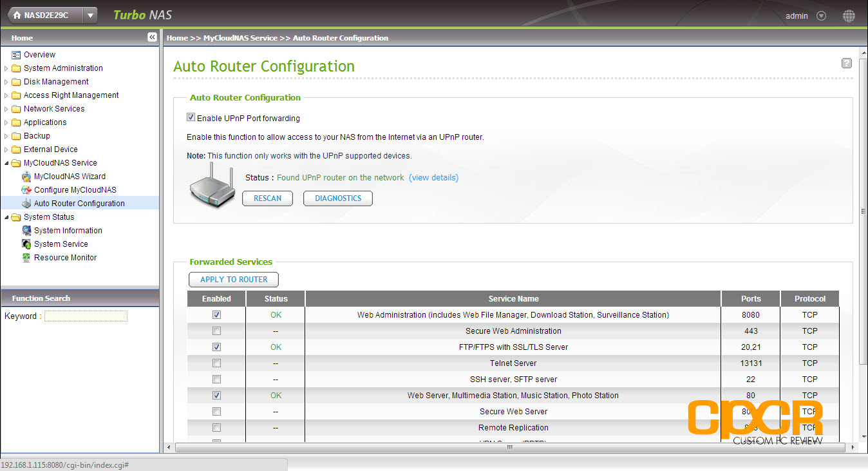Viewport: 868px width, 471px height.
Task: Open MyCloudNAS Service in the breadcrumb
Action: [240, 38]
